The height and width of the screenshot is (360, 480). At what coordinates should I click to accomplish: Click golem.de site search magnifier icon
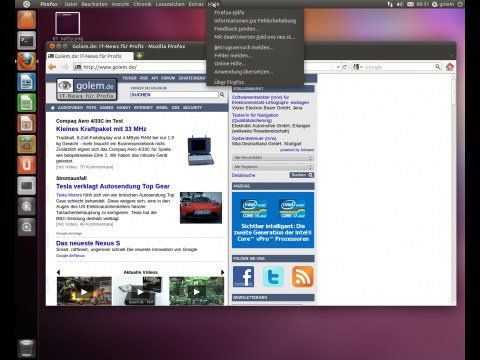click(222, 95)
